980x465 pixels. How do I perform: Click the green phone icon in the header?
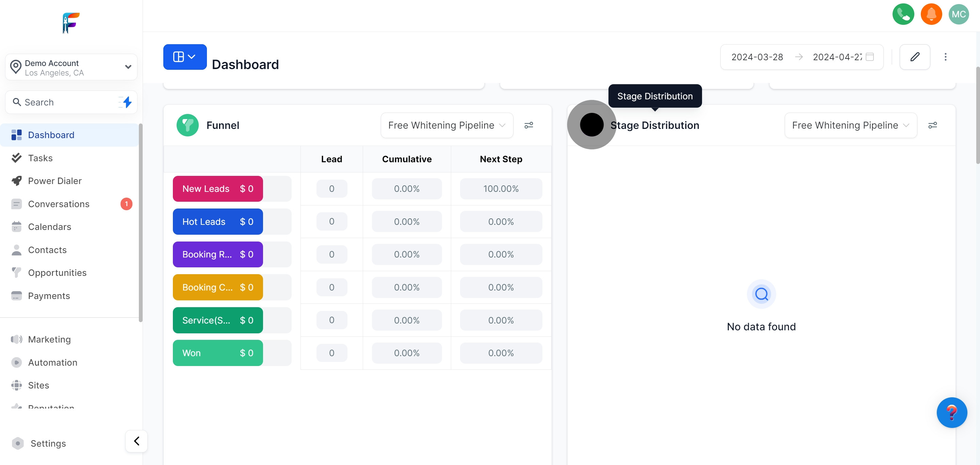pos(903,14)
